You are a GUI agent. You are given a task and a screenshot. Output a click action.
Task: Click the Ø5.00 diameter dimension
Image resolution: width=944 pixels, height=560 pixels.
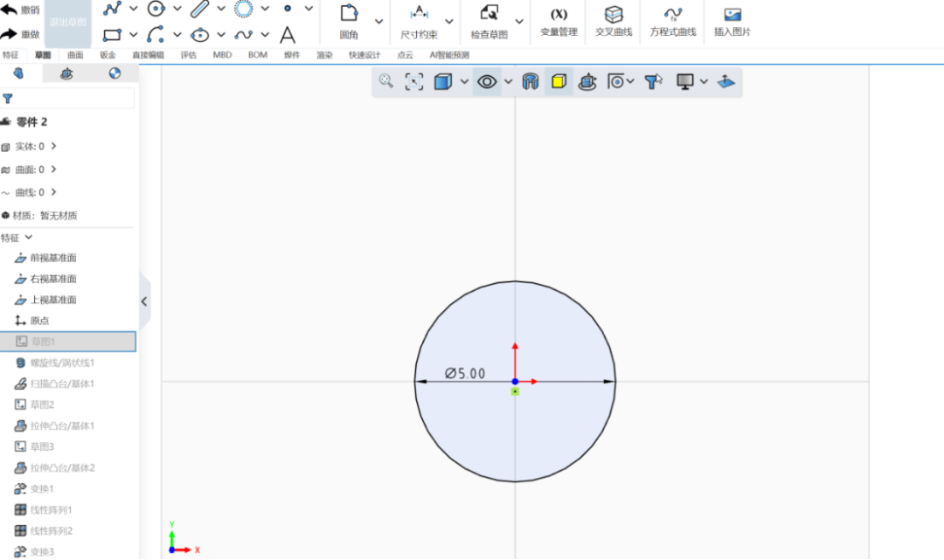[465, 374]
